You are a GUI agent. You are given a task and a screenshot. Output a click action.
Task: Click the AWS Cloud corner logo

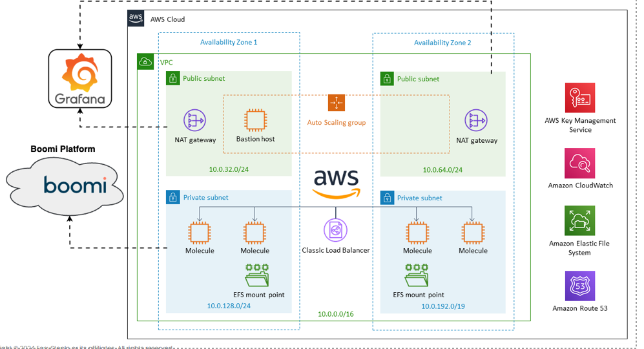[136, 19]
